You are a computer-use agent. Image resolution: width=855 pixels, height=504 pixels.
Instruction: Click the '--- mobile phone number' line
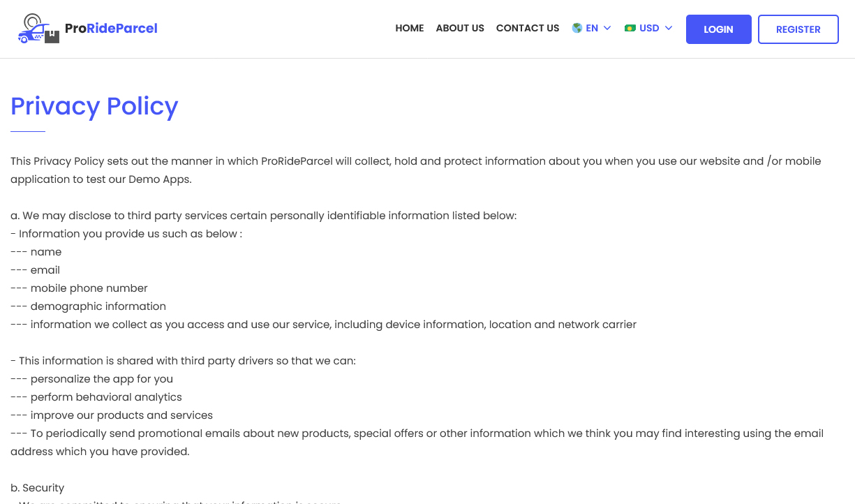point(80,288)
